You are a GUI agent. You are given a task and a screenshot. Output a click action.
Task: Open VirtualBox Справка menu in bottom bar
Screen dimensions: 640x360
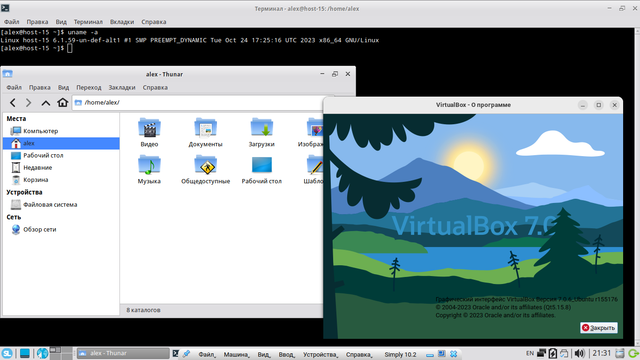click(x=359, y=355)
